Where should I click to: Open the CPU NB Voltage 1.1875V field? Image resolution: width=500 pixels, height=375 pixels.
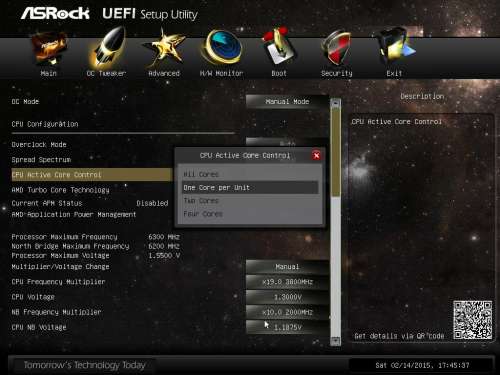(x=287, y=327)
